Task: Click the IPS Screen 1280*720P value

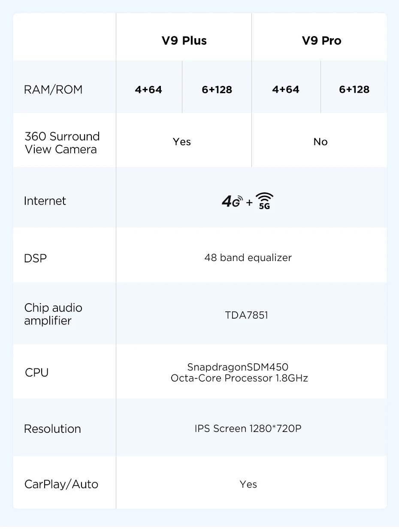Action: (x=248, y=429)
